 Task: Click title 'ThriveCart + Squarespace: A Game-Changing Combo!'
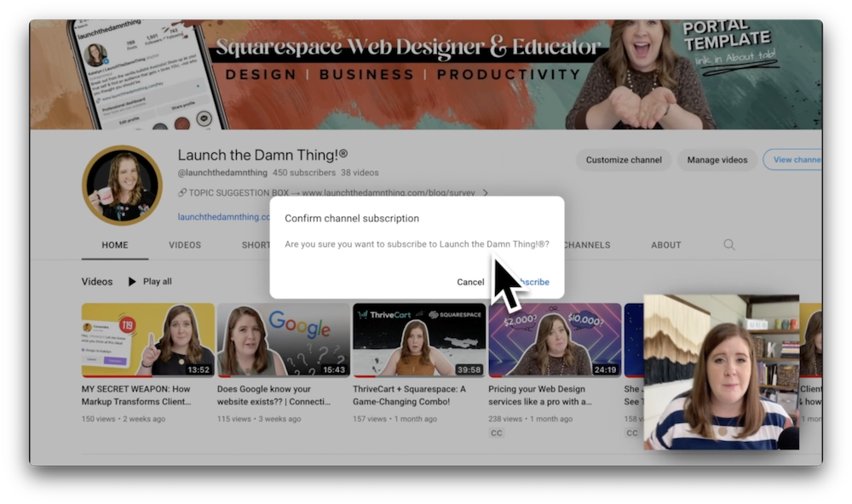409,395
